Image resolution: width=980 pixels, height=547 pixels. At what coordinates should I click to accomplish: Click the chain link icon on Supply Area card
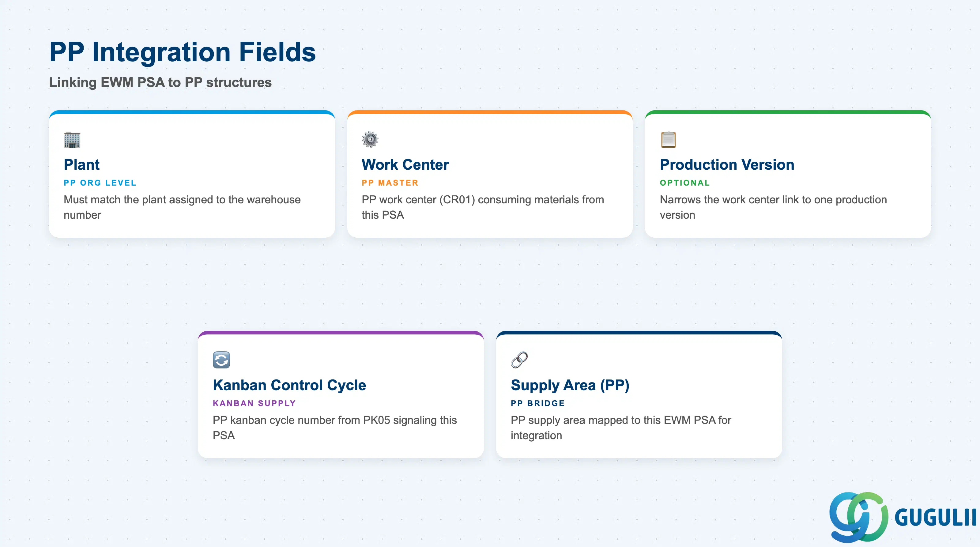click(519, 360)
